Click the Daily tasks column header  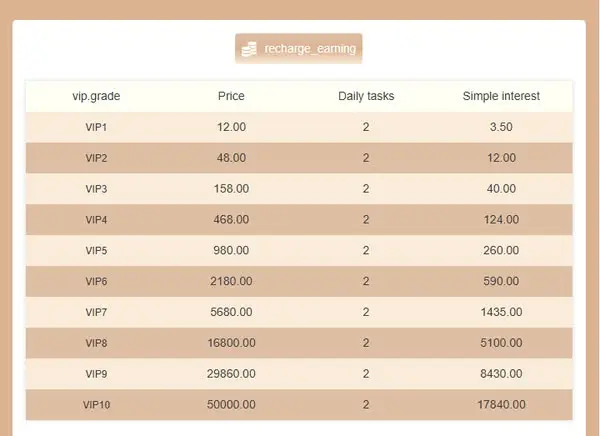point(366,96)
